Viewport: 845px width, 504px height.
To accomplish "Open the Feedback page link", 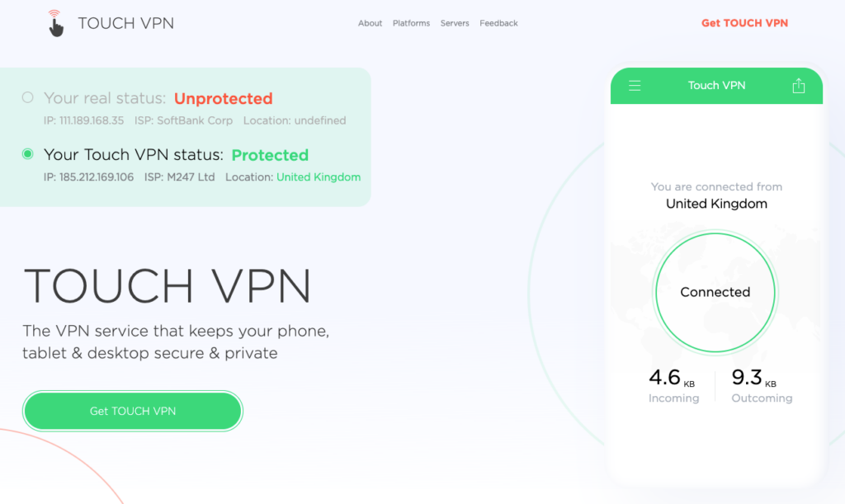I will (x=498, y=23).
